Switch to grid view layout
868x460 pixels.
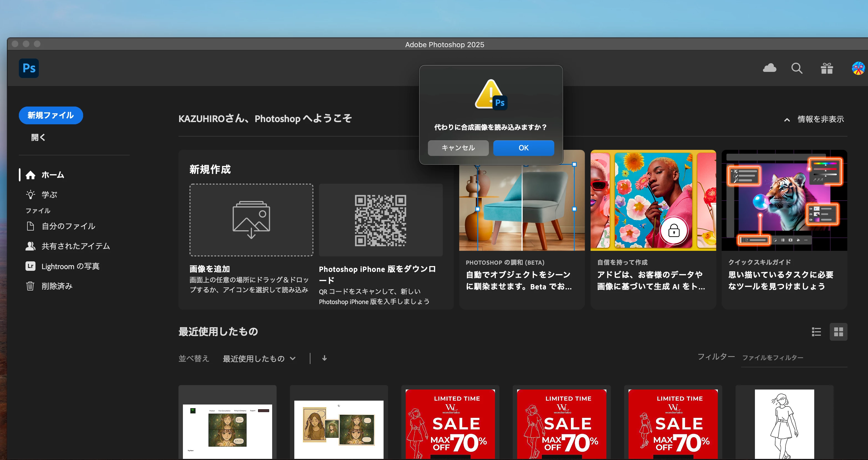[x=838, y=332]
